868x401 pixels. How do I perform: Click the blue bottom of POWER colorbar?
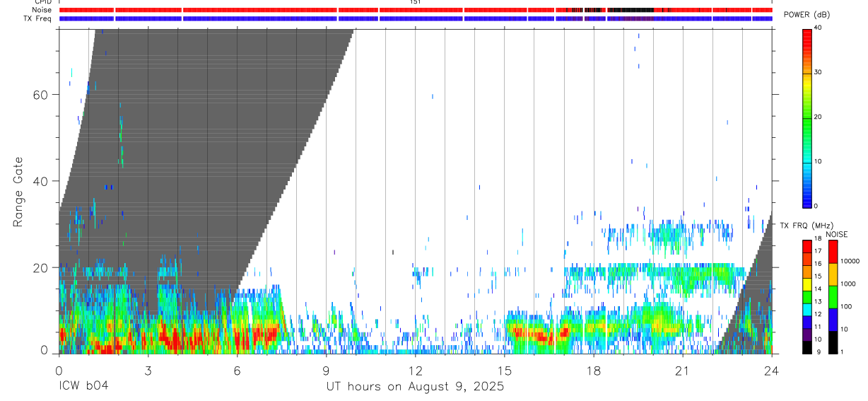(807, 198)
